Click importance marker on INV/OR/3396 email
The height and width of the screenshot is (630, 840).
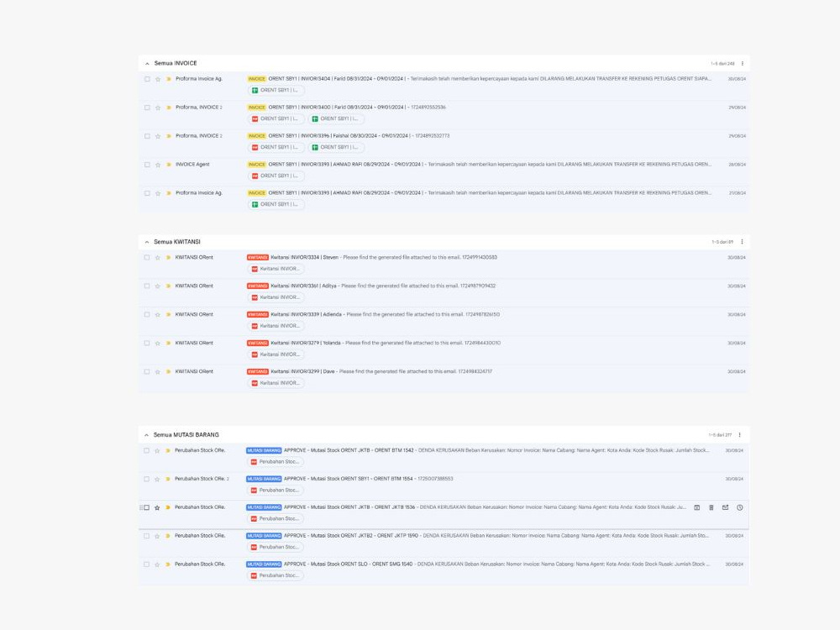coord(168,136)
